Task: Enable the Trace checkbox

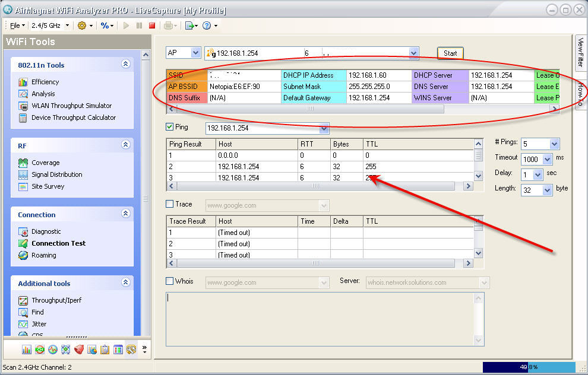Action: 169,204
